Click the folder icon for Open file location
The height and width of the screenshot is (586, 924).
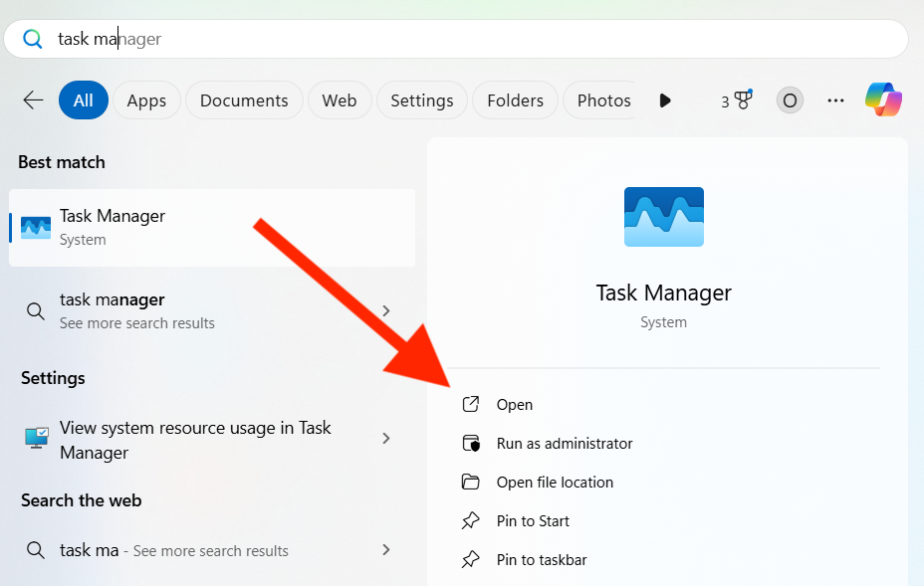470,482
